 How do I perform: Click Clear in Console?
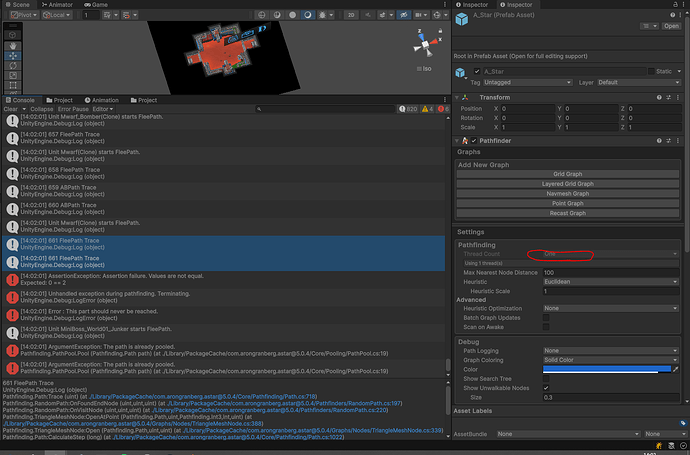tap(11, 109)
